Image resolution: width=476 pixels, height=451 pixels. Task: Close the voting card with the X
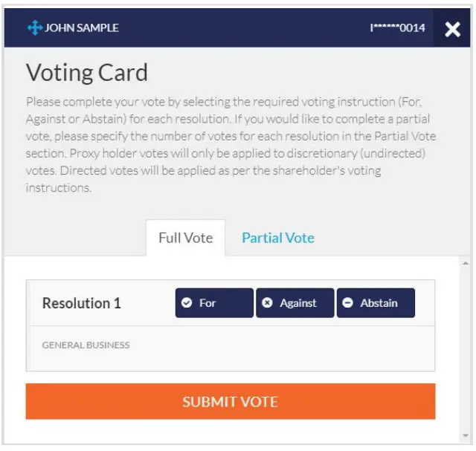click(452, 29)
